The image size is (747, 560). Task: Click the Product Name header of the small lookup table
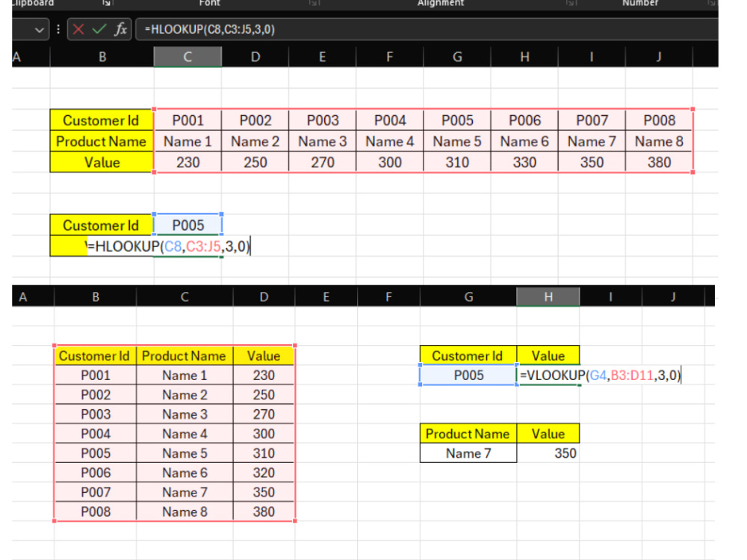pos(468,434)
